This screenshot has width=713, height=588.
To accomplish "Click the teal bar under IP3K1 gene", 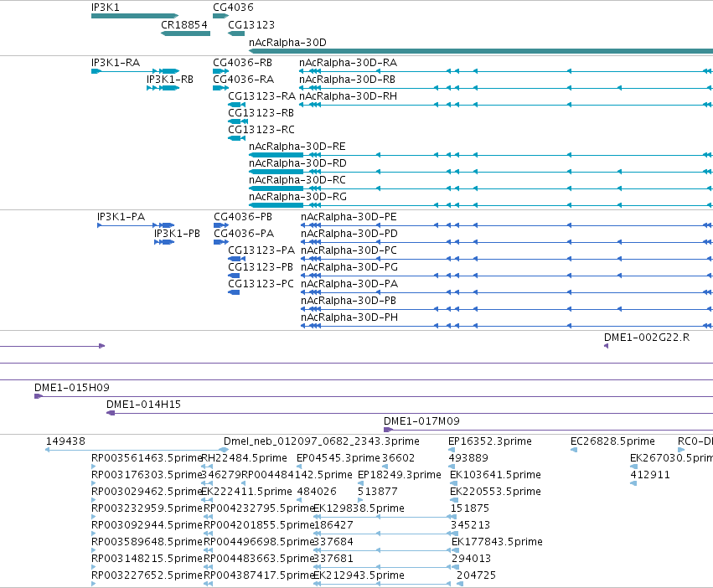I will pyautogui.click(x=135, y=16).
